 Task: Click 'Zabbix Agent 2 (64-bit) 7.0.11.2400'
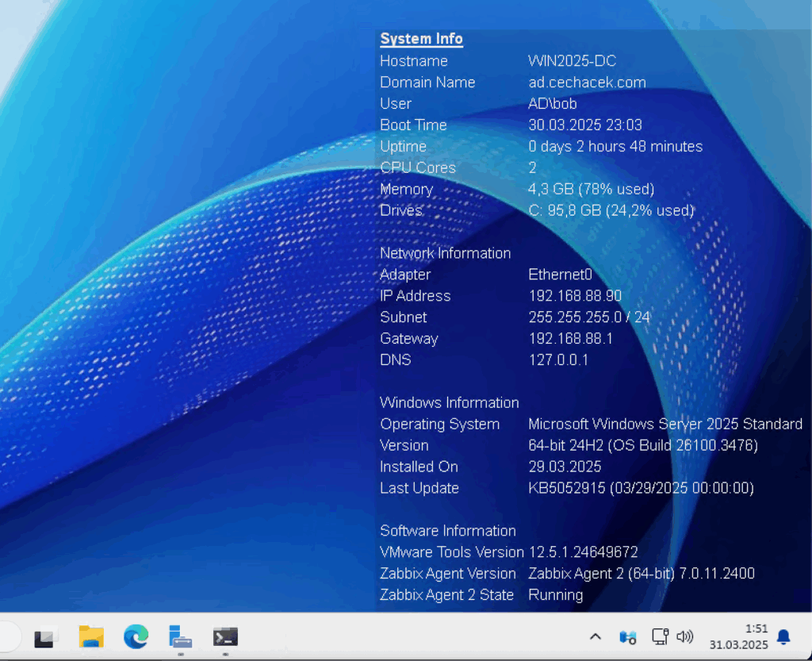click(x=642, y=574)
